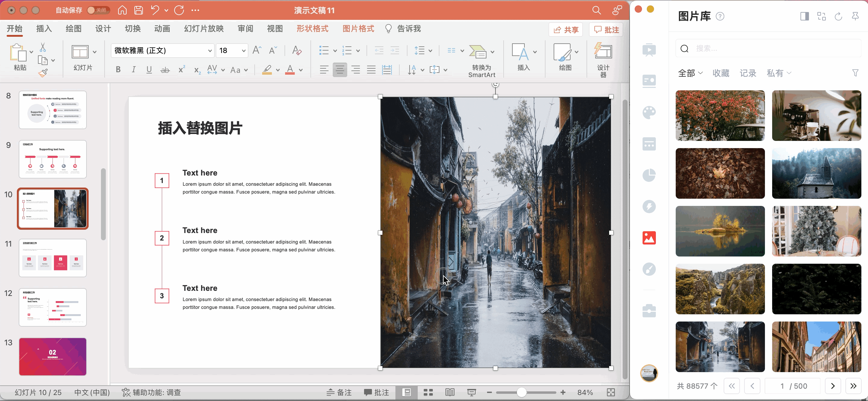Click the save icon in title bar

139,11
